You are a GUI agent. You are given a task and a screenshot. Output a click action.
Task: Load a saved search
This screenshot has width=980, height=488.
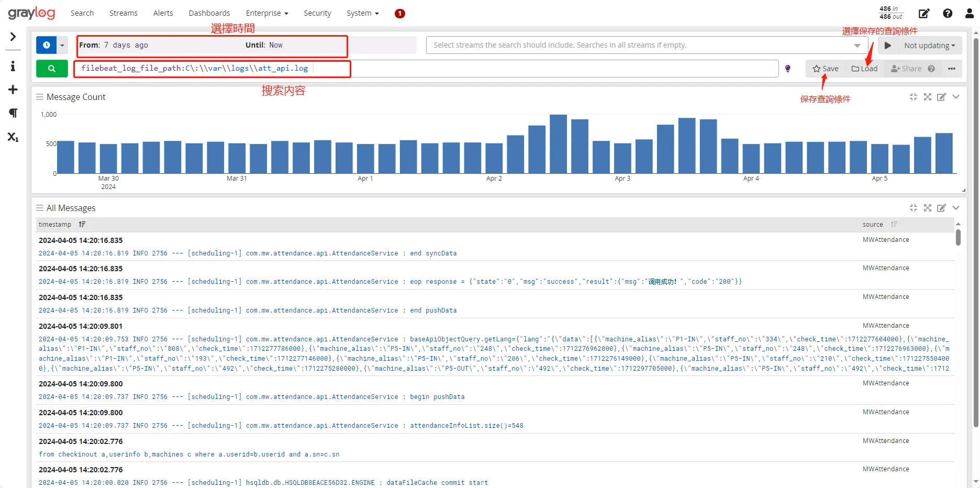(x=864, y=69)
